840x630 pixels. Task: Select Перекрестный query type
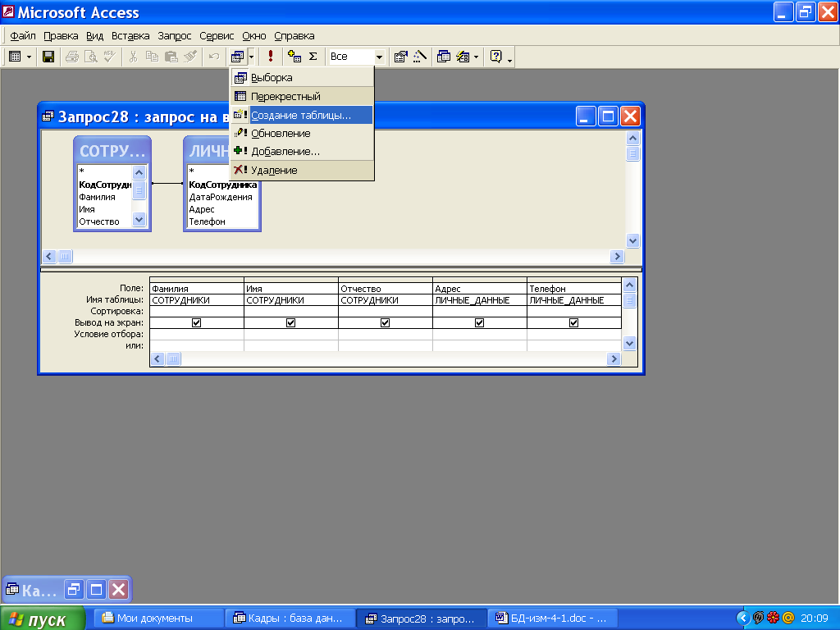click(302, 97)
